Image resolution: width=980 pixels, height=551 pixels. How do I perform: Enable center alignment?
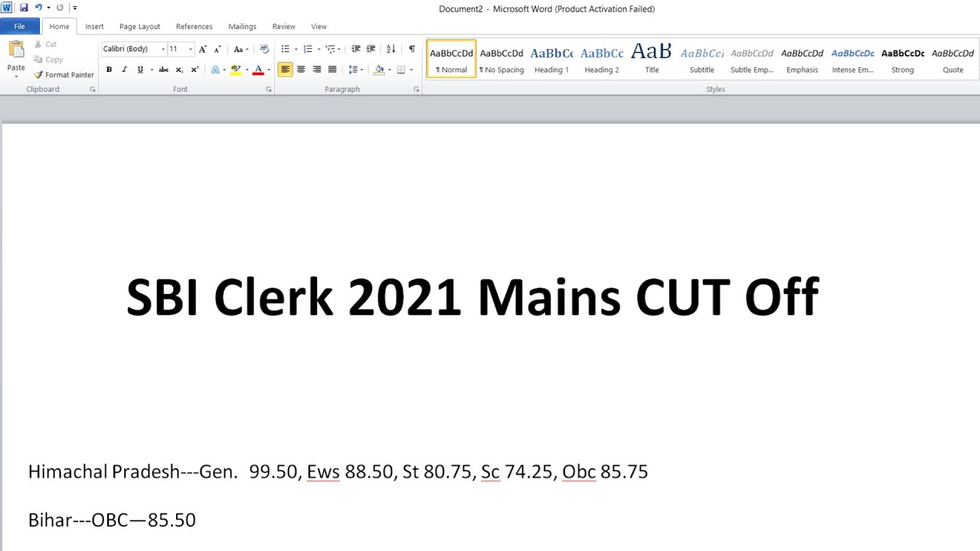click(301, 70)
